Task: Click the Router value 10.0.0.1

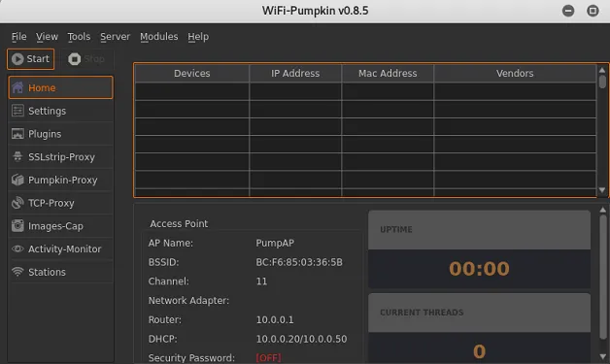Action: pos(275,319)
